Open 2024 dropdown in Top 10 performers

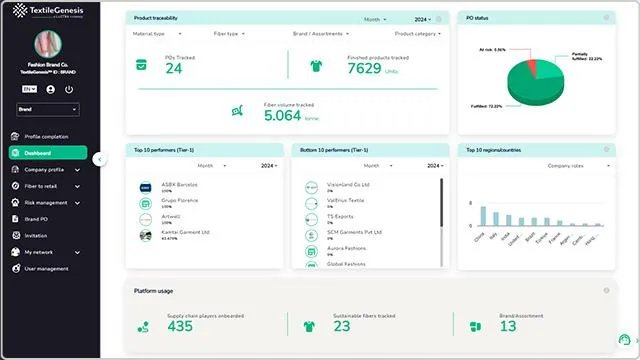tap(269, 166)
